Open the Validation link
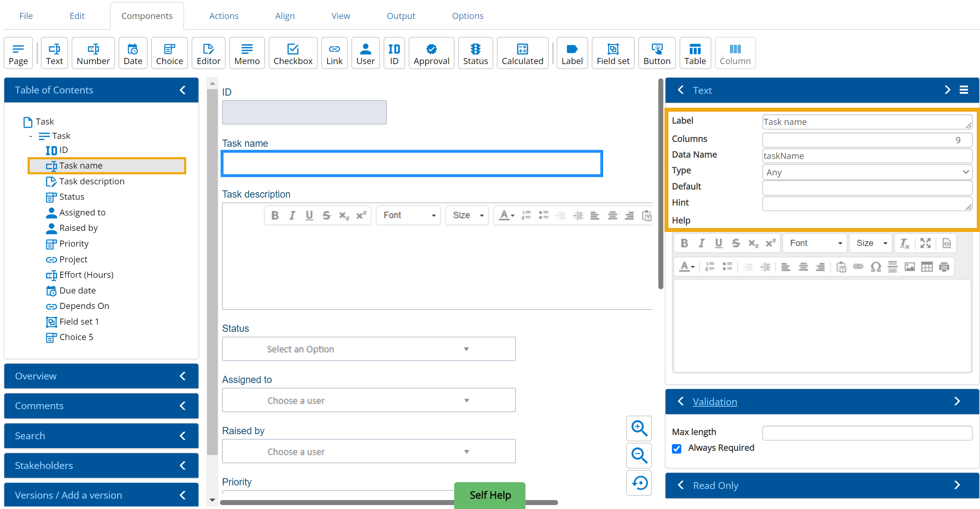This screenshot has width=980, height=509. coord(714,402)
